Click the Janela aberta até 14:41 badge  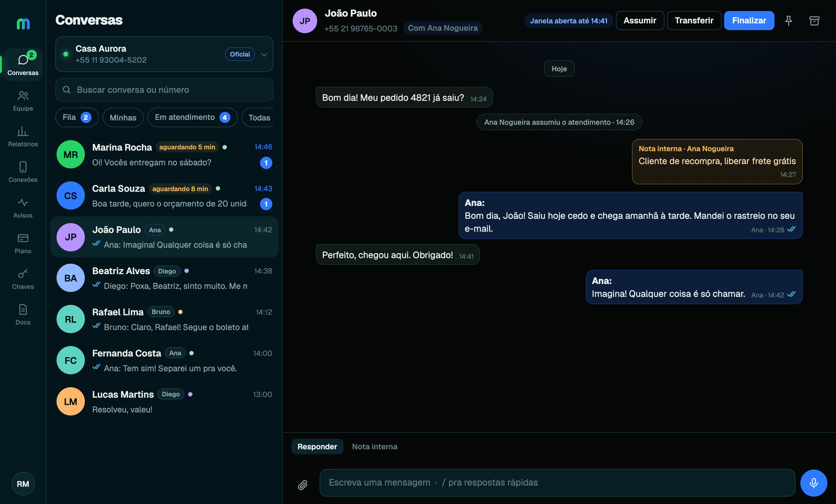tap(569, 21)
